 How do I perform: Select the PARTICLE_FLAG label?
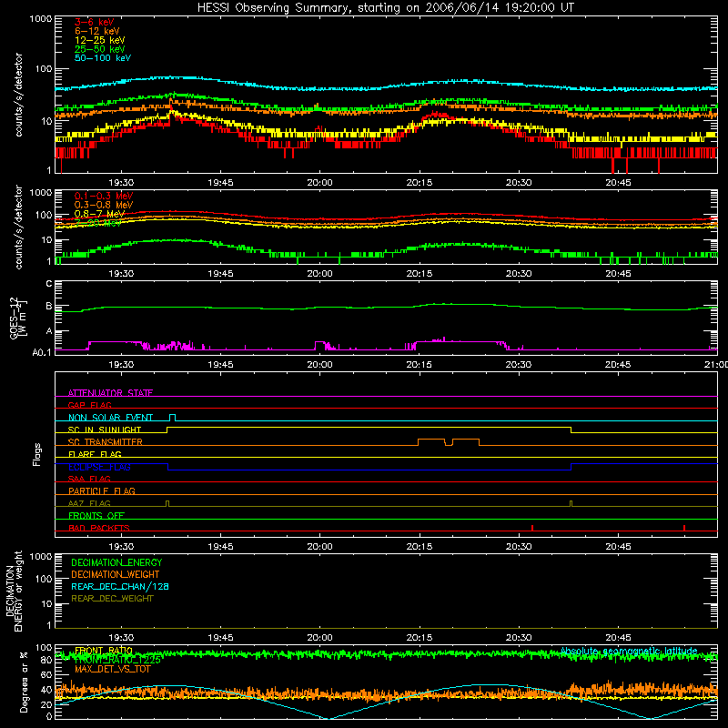(x=102, y=491)
